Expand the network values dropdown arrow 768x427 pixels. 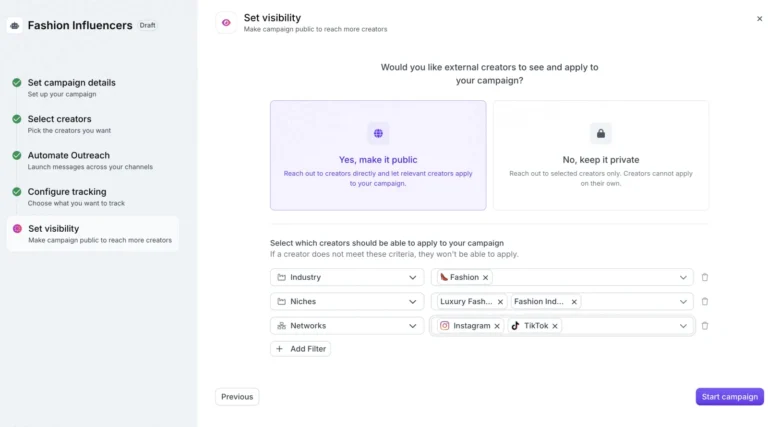coord(683,326)
